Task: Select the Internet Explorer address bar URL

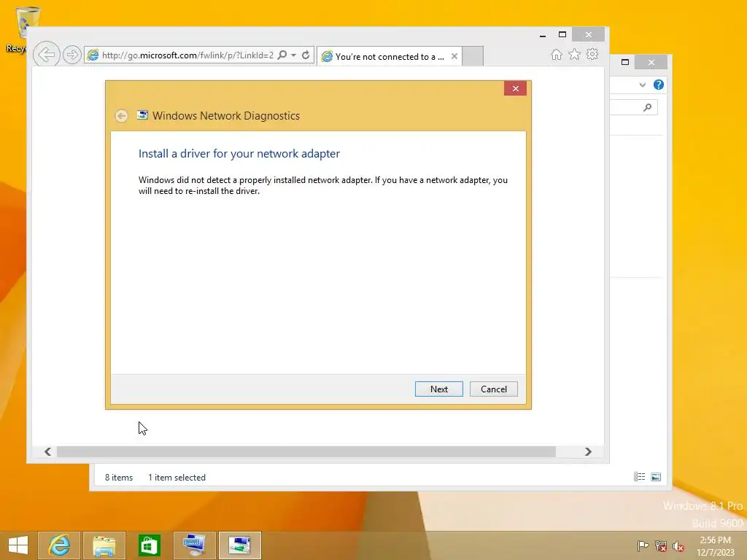Action: 187,55
